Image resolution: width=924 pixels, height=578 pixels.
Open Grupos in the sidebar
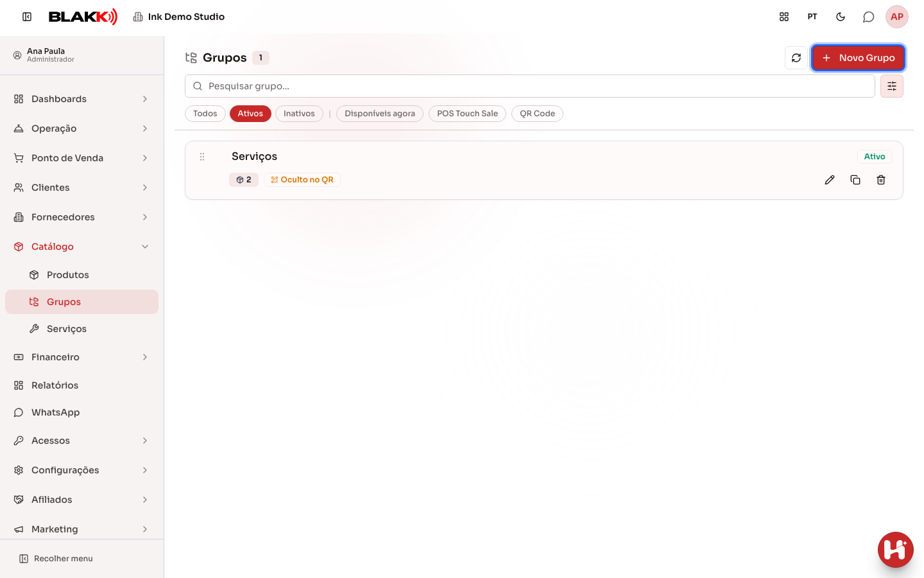pos(81,302)
